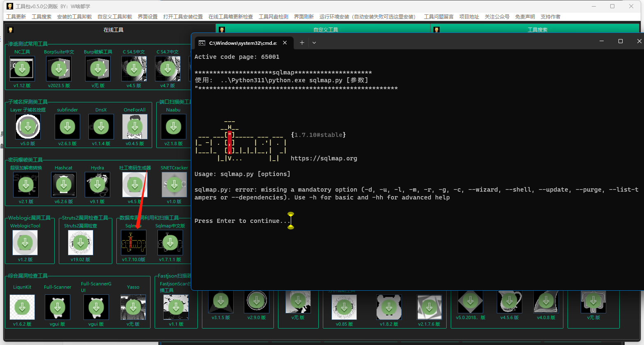Image resolution: width=644 pixels, height=345 pixels.
Task: Click 项目地址 menu item
Action: coord(469,17)
